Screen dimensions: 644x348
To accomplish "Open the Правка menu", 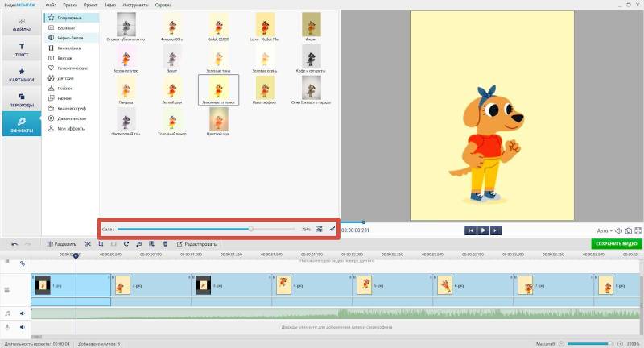I will pyautogui.click(x=70, y=6).
